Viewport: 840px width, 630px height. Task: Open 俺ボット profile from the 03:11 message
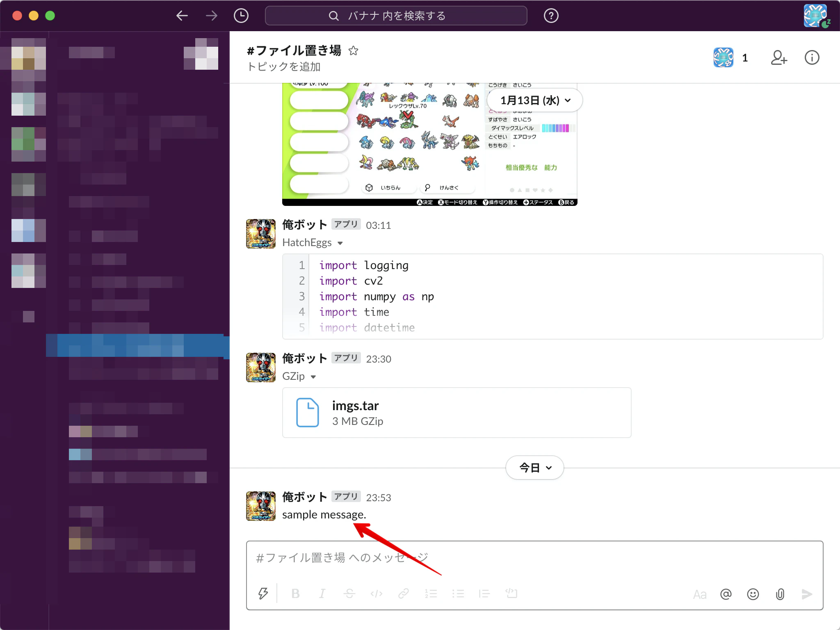tap(304, 225)
